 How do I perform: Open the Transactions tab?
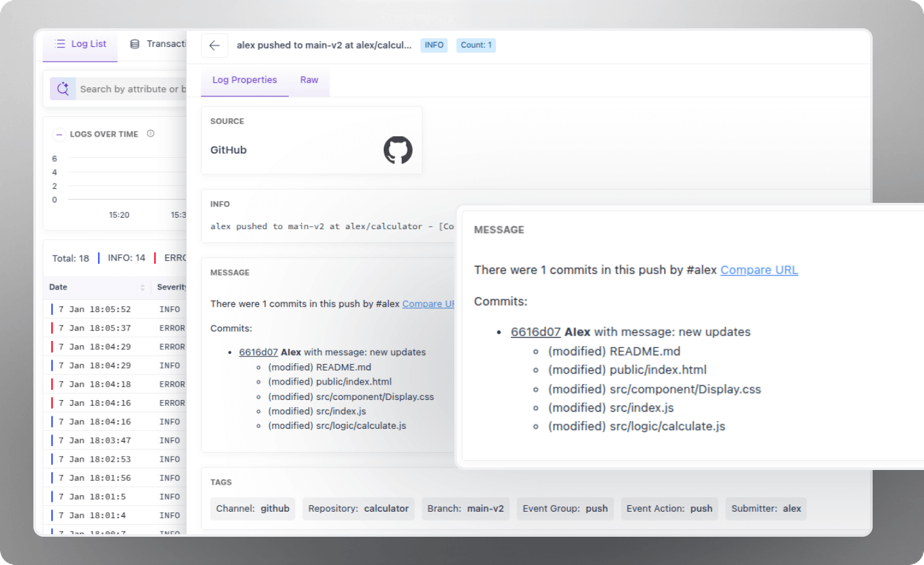[159, 44]
